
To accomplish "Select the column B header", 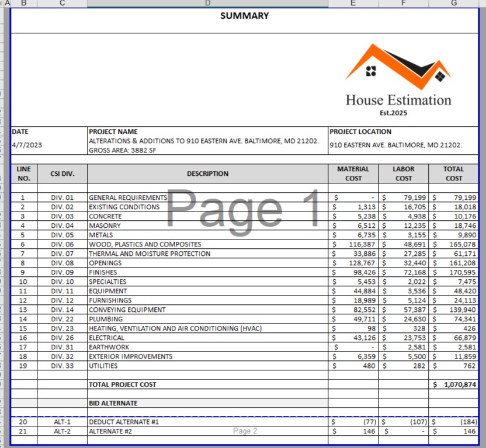I will (23, 4).
